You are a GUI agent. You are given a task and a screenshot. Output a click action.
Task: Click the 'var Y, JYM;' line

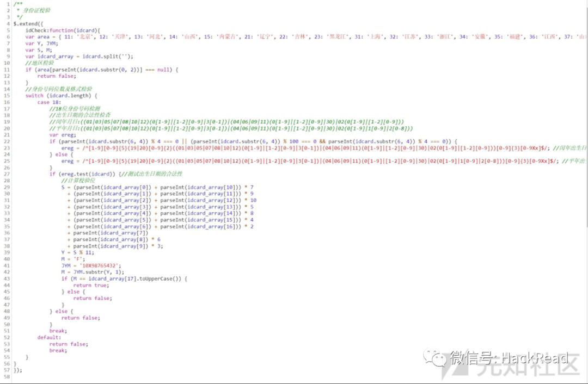point(41,44)
